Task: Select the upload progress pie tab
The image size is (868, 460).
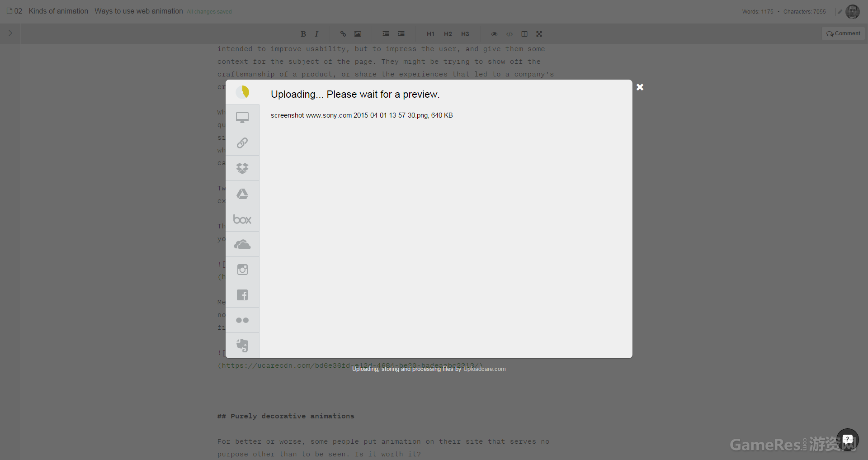Action: coord(242,92)
